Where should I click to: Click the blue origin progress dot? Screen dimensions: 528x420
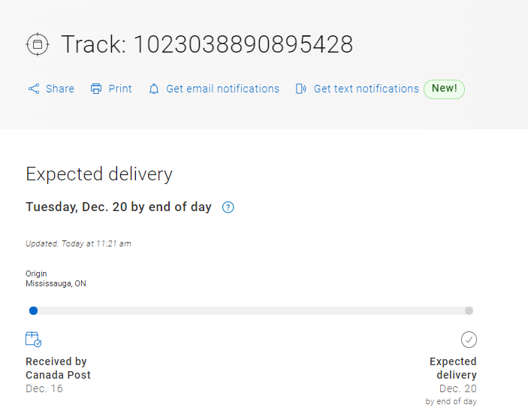click(33, 310)
